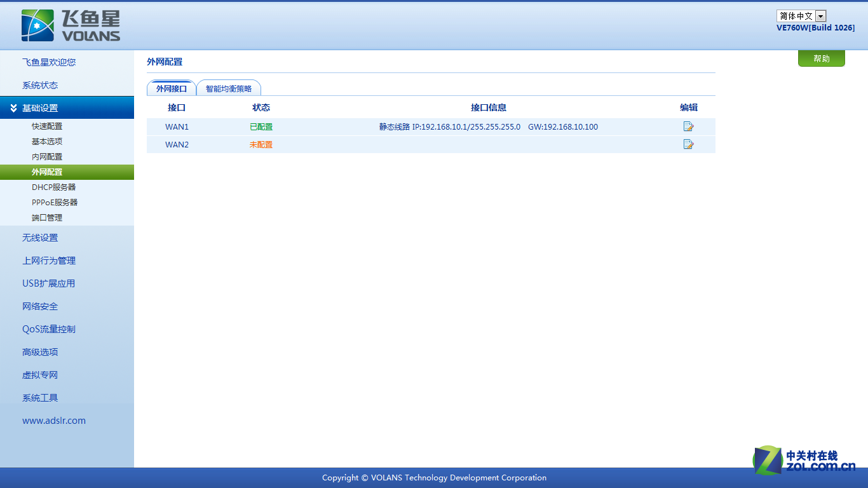This screenshot has height=488, width=868.
Task: Edit the WAN1 interface entry
Action: coord(688,126)
